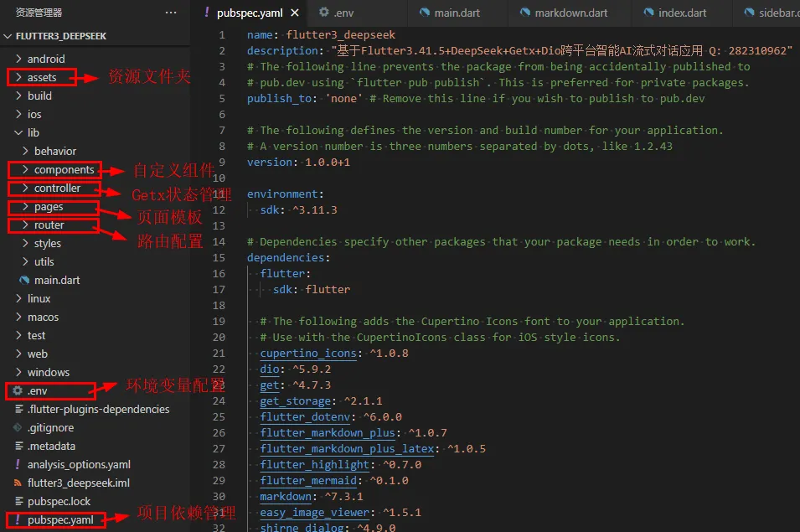Click the .flutter-plugins-dependencies file icon
800x532 pixels.
click(x=18, y=409)
